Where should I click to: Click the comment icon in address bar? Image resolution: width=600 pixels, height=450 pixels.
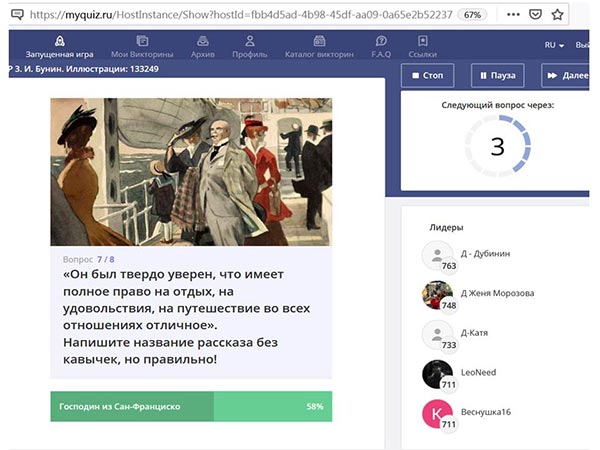click(x=17, y=15)
